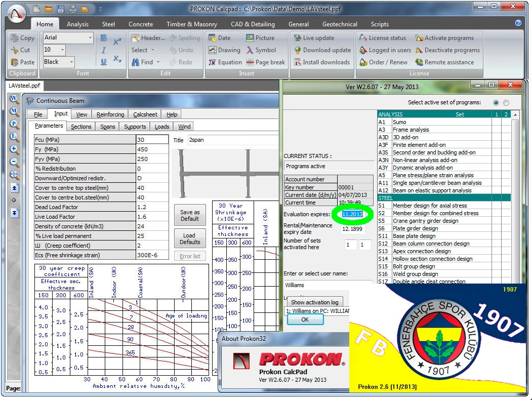Image resolution: width=532 pixels, height=400 pixels.
Task: Click the Bold formatting icon
Action: click(x=104, y=37)
